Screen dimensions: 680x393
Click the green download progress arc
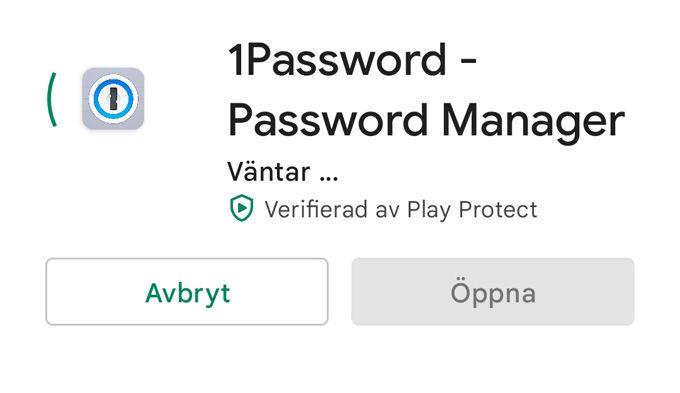coord(52,99)
